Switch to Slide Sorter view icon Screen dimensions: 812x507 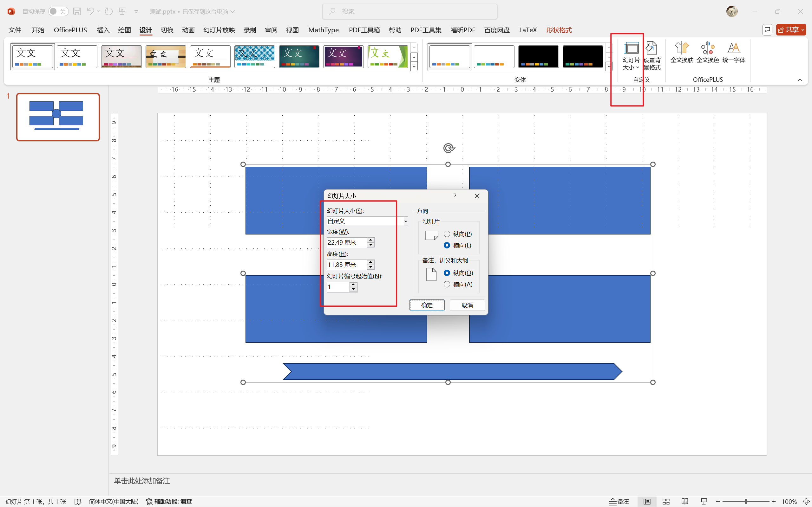666,501
